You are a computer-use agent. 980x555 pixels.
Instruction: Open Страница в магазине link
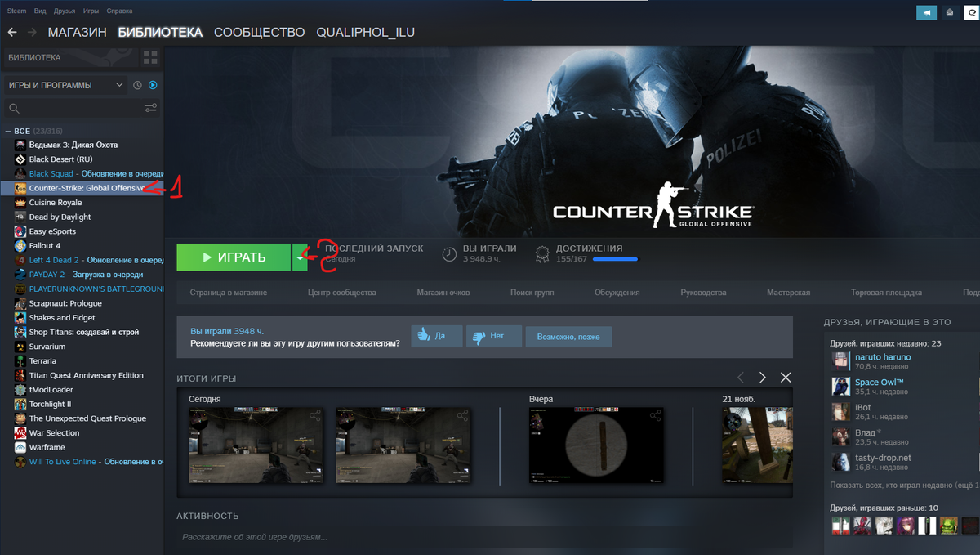point(228,293)
